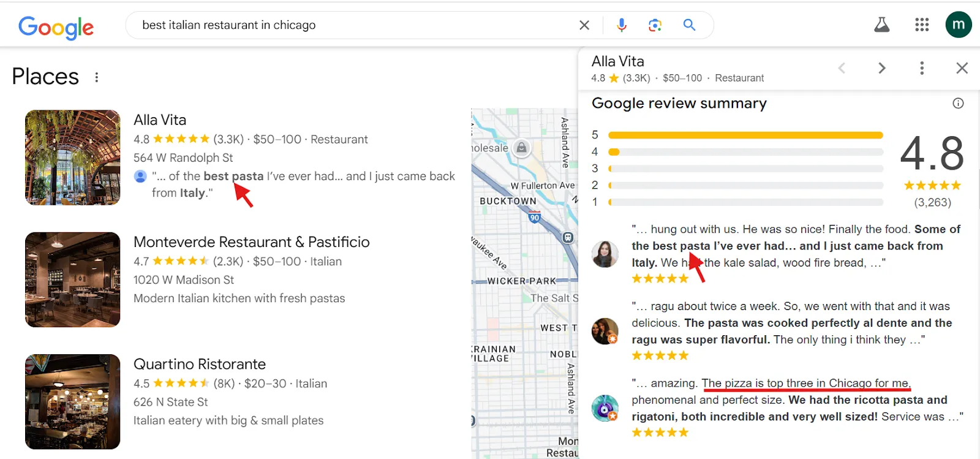Clear the search query with the X icon
Screen dimensions: 980x459
pos(584,25)
